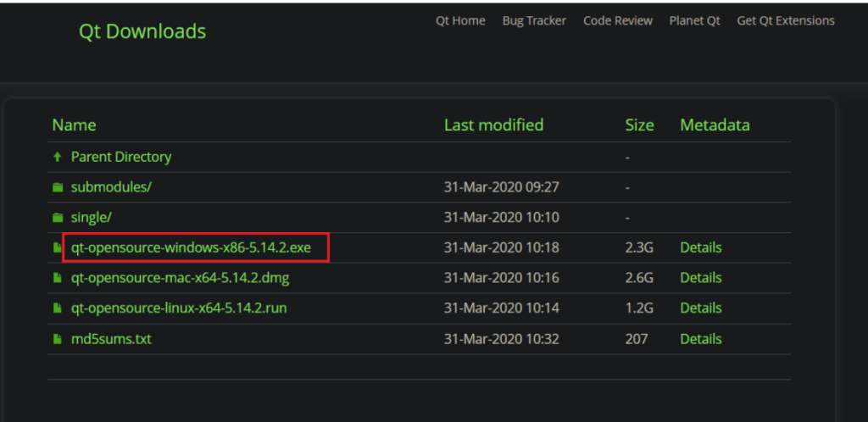Sort by the Last modified column header
Viewport: 868px width, 422px height.
click(x=494, y=125)
